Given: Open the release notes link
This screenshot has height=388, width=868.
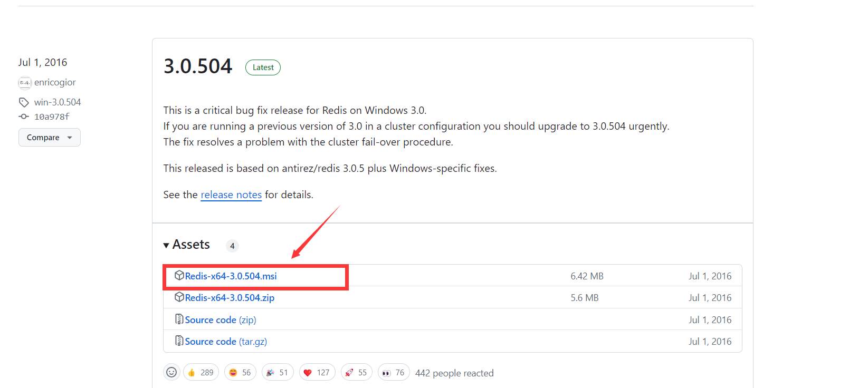Looking at the screenshot, I should [231, 195].
